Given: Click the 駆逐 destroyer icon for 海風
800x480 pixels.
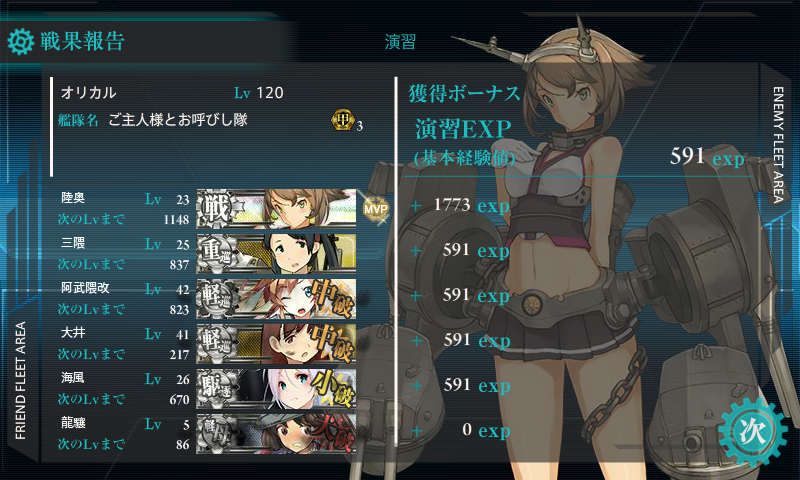Looking at the screenshot, I should (x=216, y=388).
